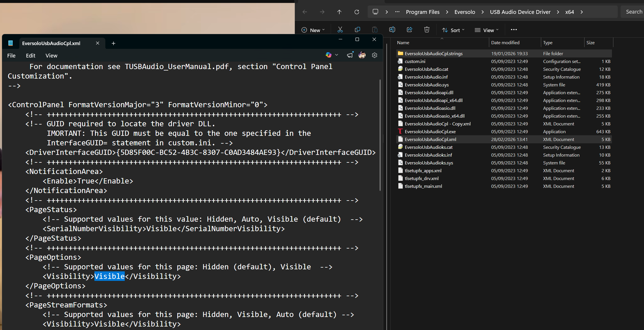Click the Rename icon in Explorer toolbar
The image size is (644, 330).
(x=392, y=30)
